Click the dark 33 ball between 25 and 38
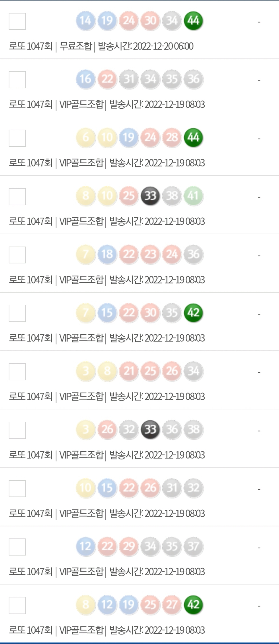The image size is (279, 644). pyautogui.click(x=150, y=196)
